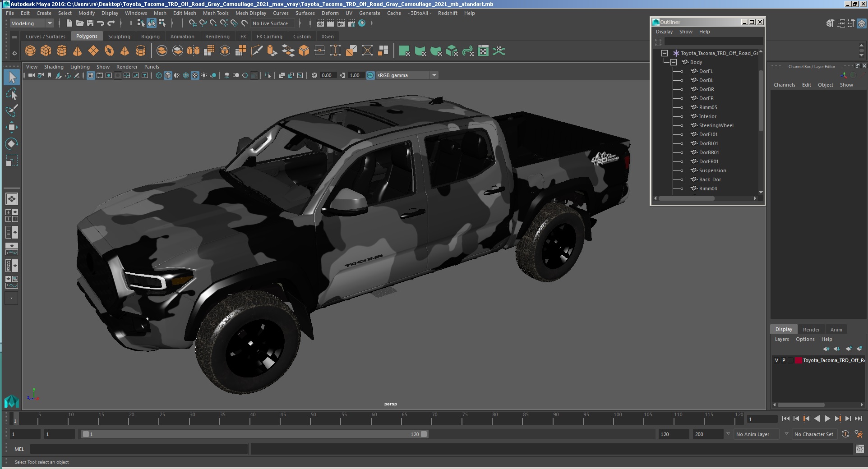Toggle viewport color management ON button
Screen dimensions: 868x469
click(370, 75)
